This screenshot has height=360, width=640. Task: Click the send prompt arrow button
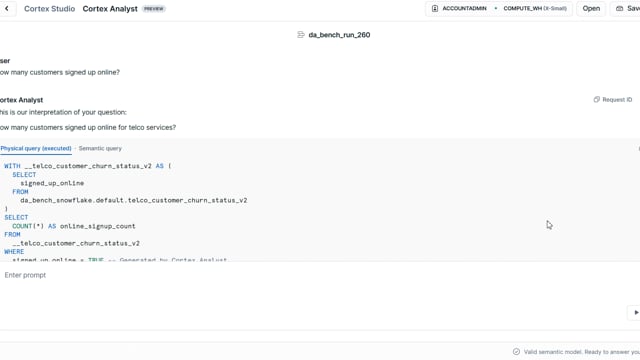636,313
